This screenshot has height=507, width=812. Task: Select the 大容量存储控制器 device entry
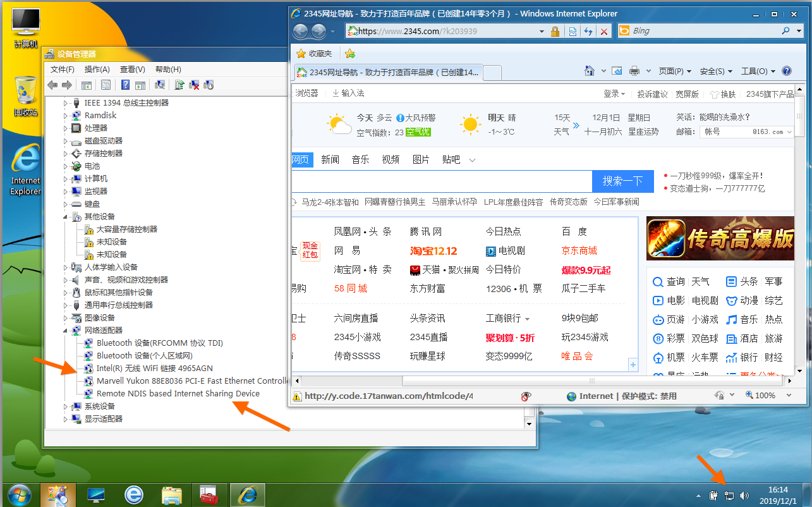tap(126, 229)
